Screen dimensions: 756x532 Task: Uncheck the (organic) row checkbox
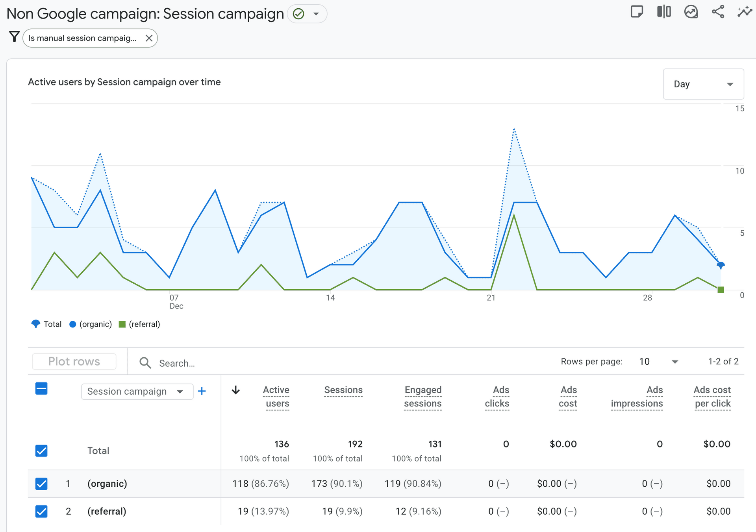point(41,484)
